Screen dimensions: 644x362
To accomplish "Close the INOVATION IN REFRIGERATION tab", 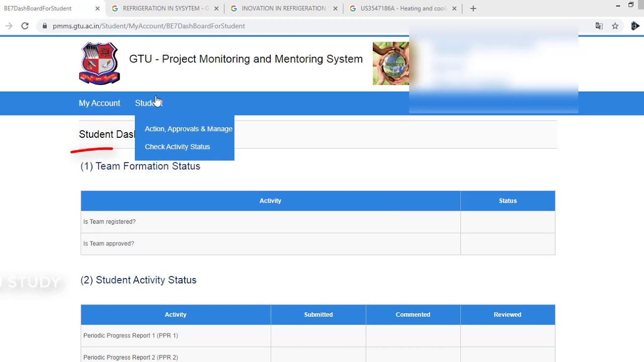I will pyautogui.click(x=335, y=9).
